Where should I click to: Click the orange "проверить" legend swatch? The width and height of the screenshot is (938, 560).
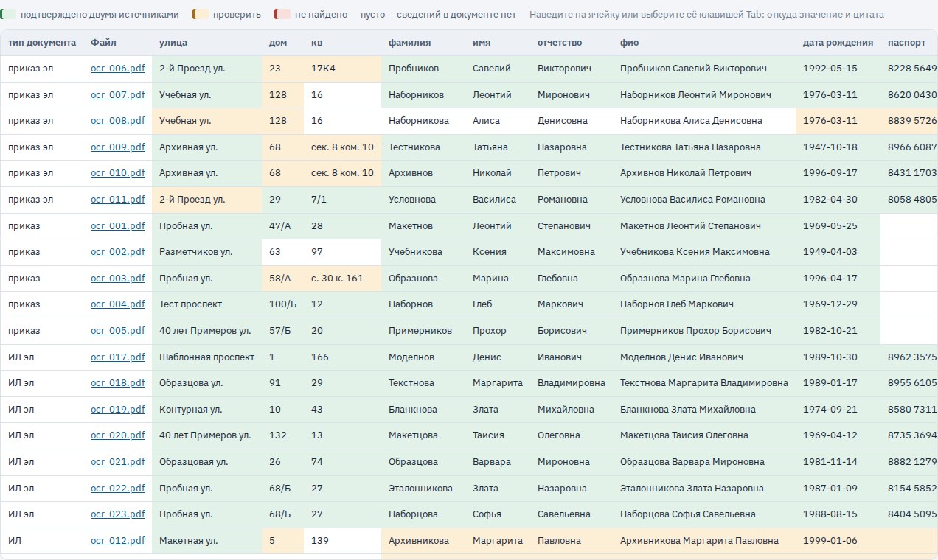pyautogui.click(x=200, y=15)
